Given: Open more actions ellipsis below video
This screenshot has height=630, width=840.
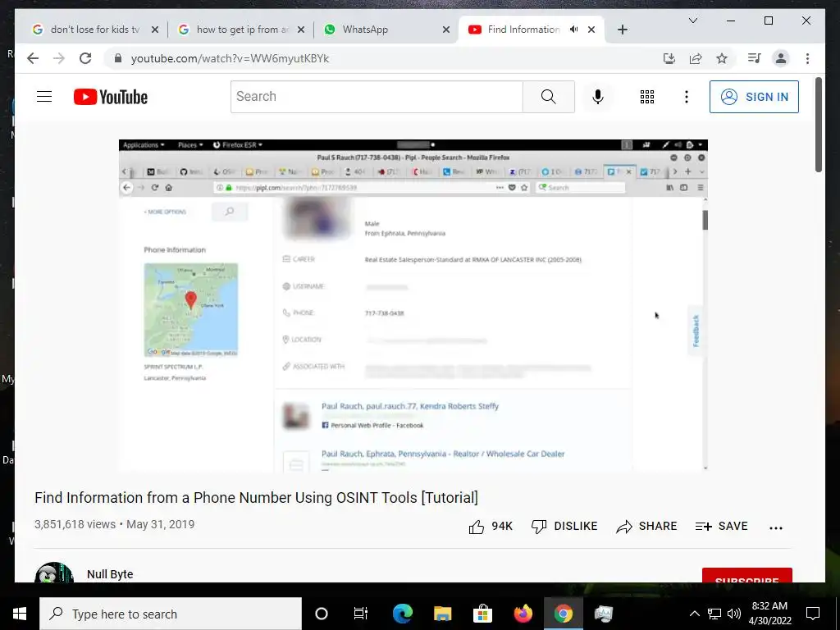Looking at the screenshot, I should [776, 527].
